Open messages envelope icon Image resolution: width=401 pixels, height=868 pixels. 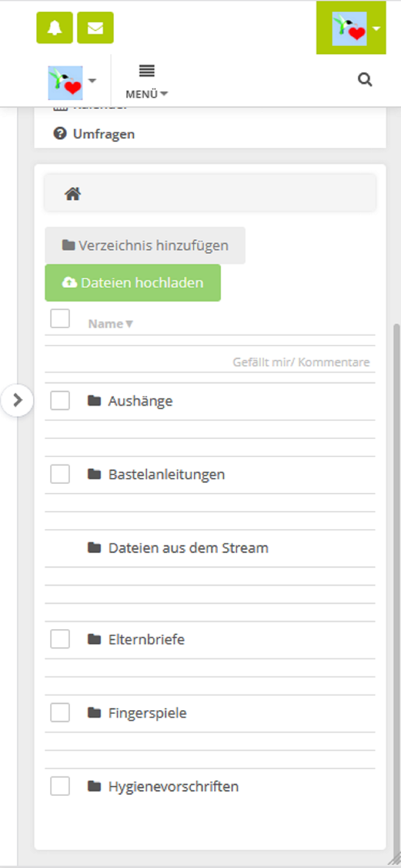coord(95,28)
